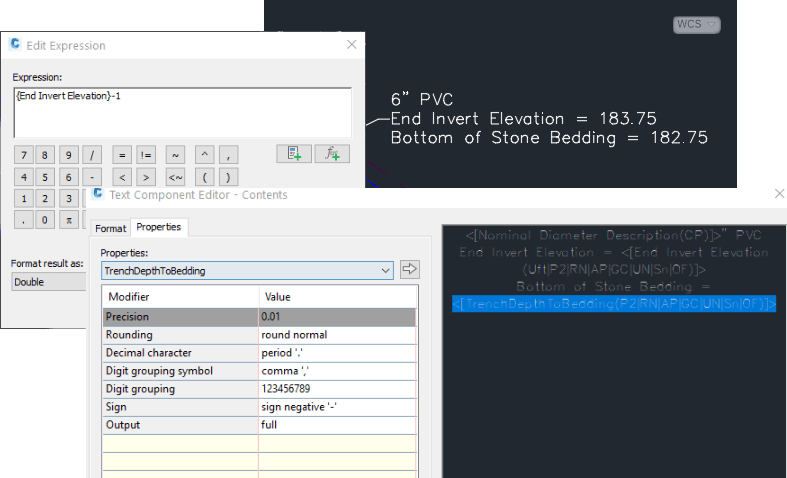Viewport: 787px width, 478px height.
Task: Click the Nominal Diameter Description line in editor
Action: pos(613,235)
